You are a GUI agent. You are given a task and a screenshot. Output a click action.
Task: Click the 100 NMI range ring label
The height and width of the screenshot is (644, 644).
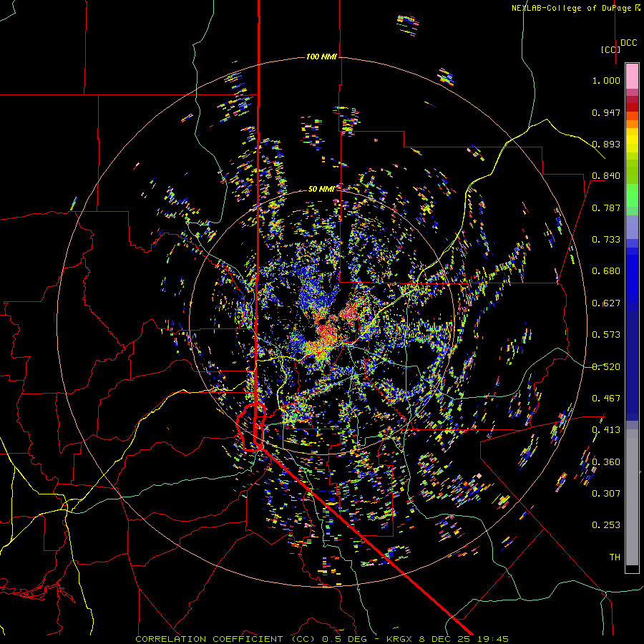click(321, 57)
